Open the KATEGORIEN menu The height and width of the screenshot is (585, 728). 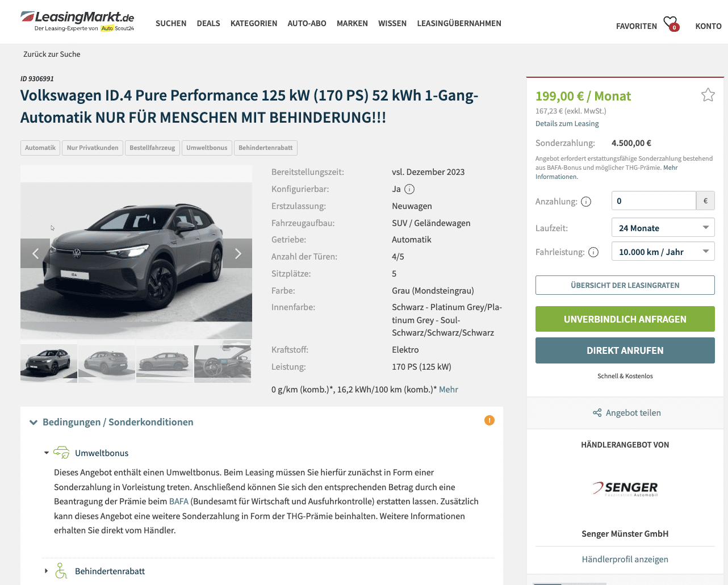(x=254, y=23)
